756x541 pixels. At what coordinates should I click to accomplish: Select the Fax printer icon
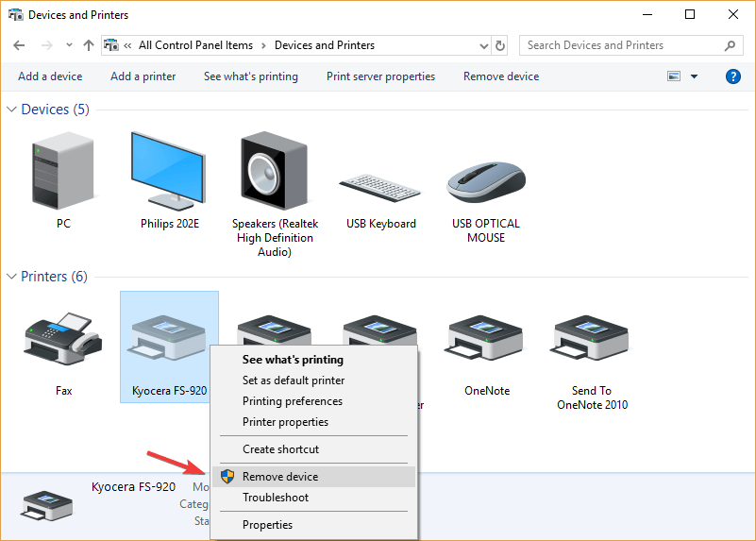[x=63, y=339]
